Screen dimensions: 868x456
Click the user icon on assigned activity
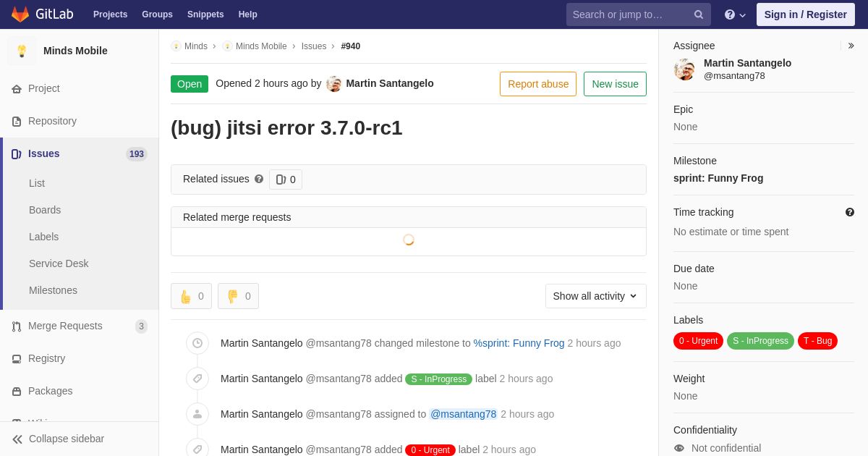click(x=197, y=414)
